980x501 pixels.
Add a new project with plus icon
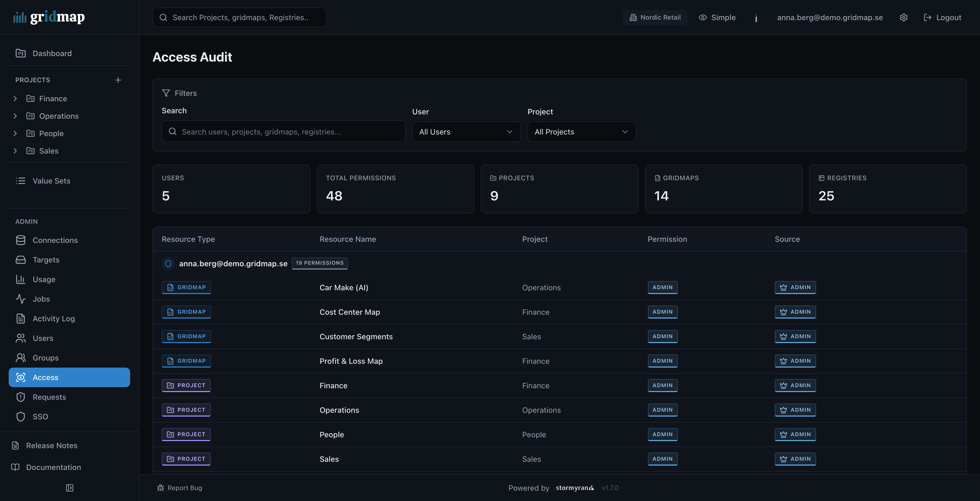coord(118,80)
